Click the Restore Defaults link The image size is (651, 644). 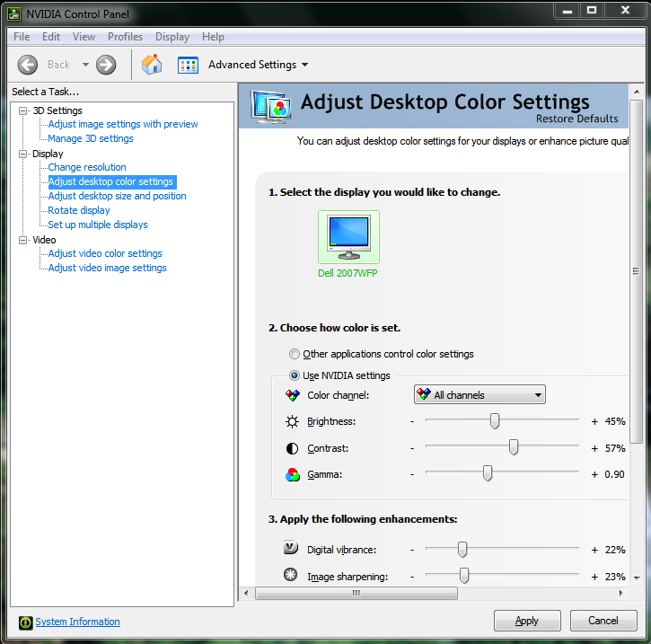point(576,119)
